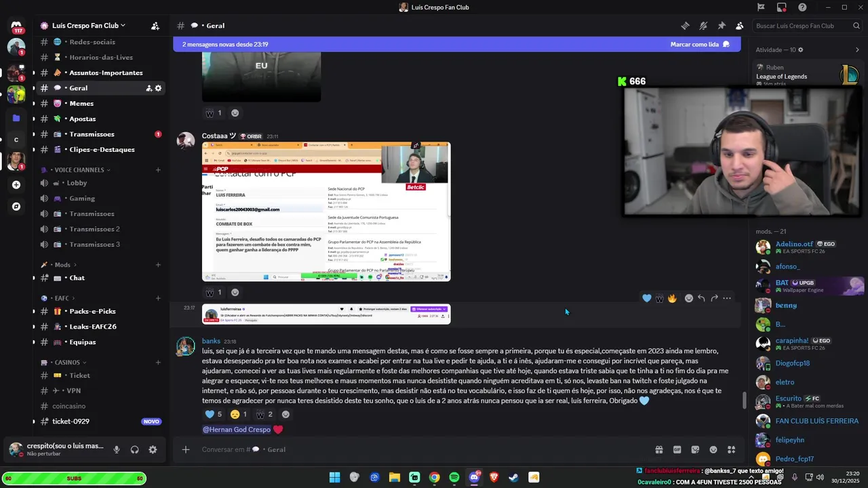The image size is (868, 488).
Task: Toggle headphones deafen in user panel
Action: (x=134, y=449)
